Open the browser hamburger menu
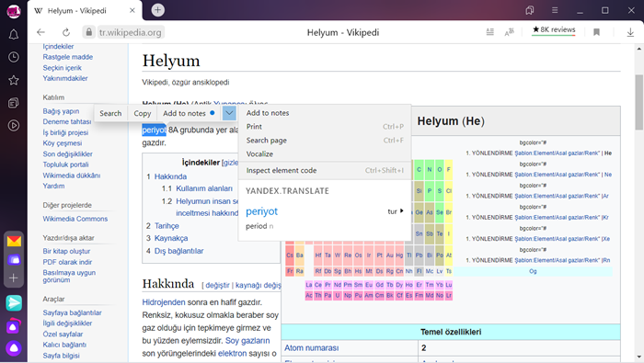 coord(555,11)
